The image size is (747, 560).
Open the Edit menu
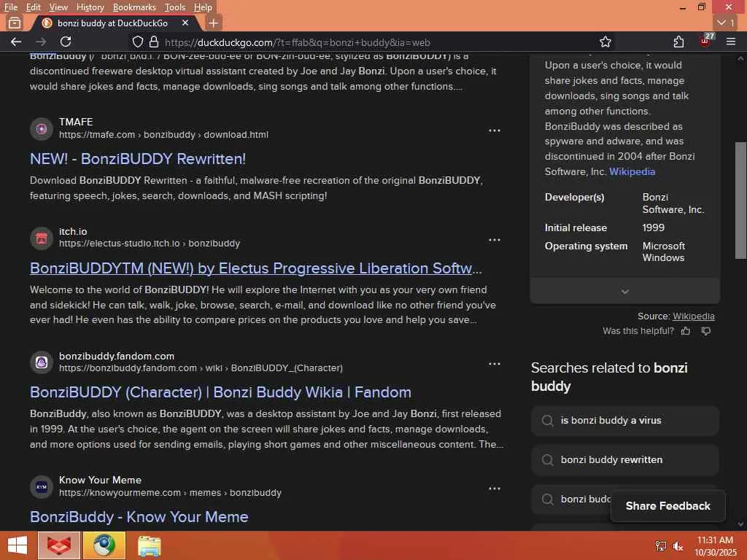[x=33, y=7]
